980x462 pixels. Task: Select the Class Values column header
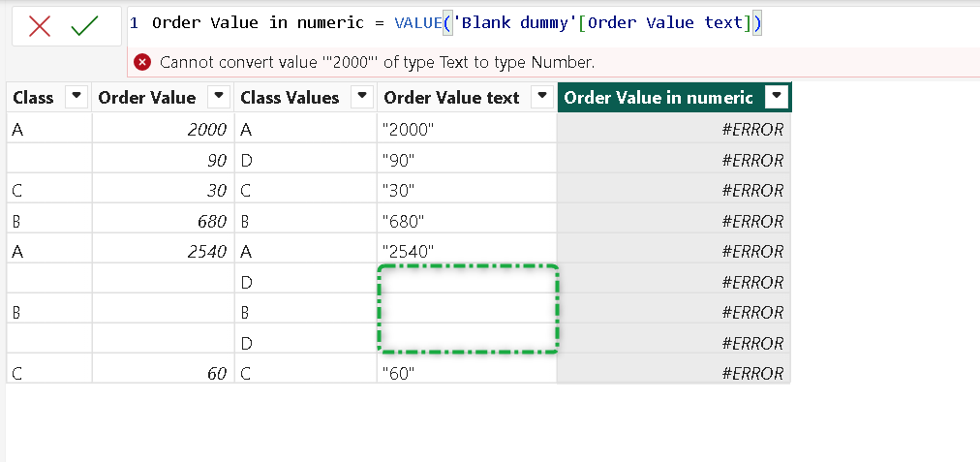(290, 97)
